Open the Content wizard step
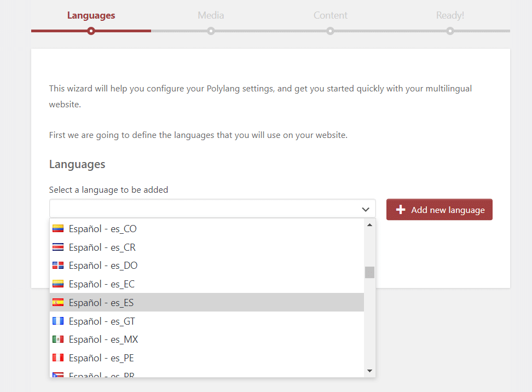Screen dimensions: 532x392 [x=330, y=16]
